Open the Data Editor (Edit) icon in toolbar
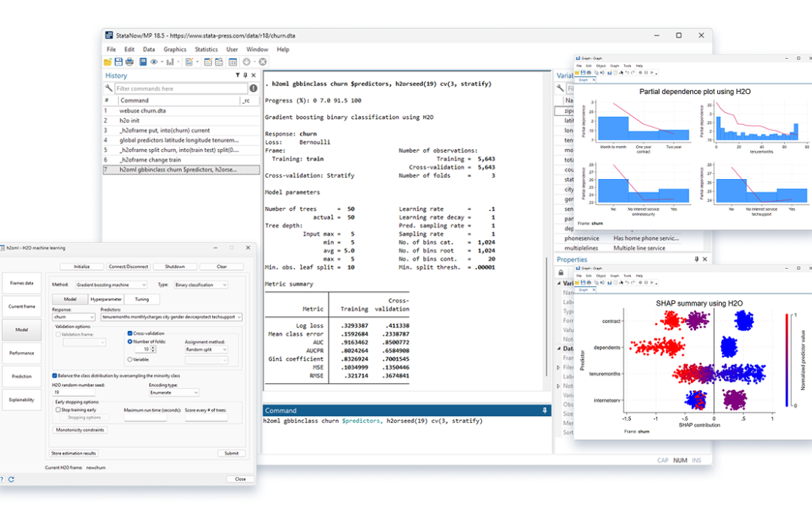Viewport: 812px width, 508px height. click(208, 62)
